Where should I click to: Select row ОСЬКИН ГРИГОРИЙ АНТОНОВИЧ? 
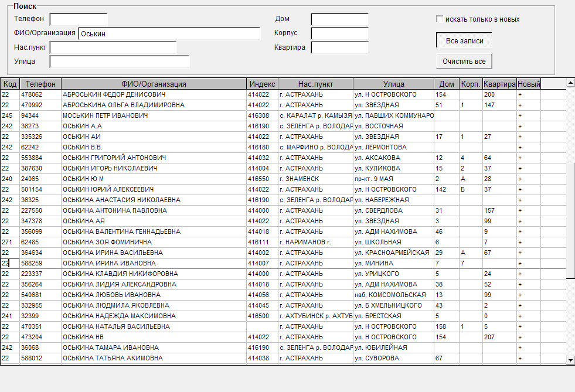283,158
